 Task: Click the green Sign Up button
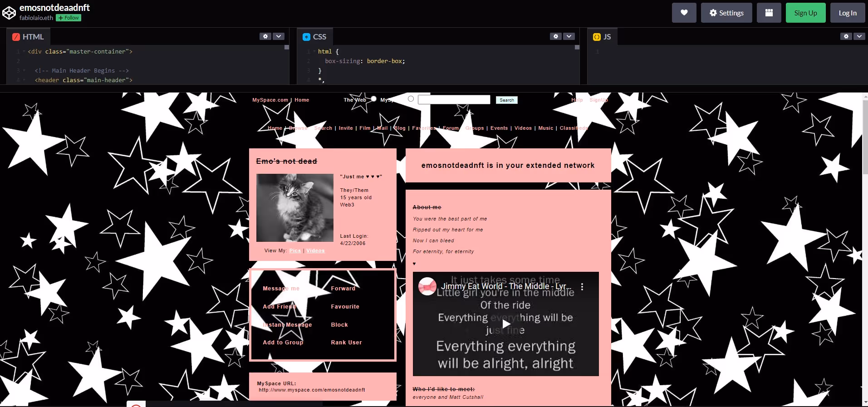coord(805,13)
